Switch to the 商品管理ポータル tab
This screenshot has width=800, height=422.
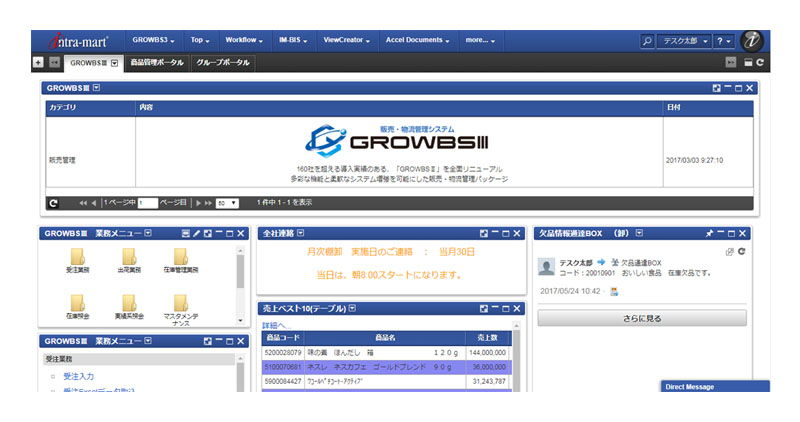tap(157, 63)
